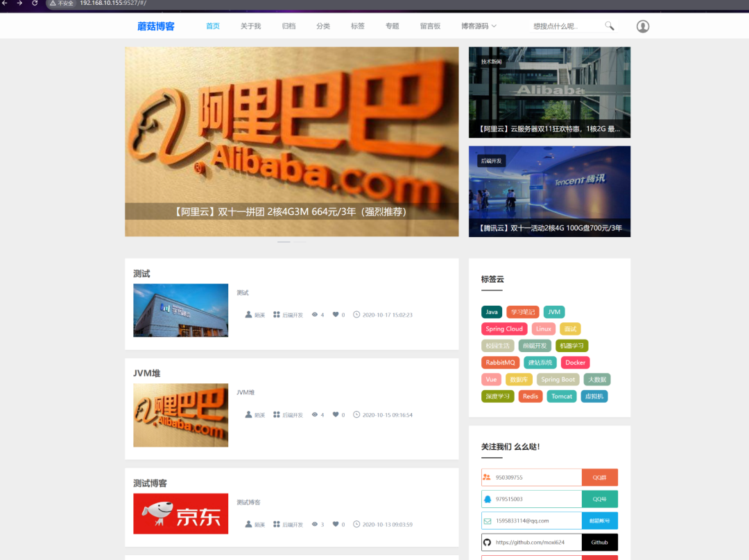Click the QQ号 button
This screenshot has width=749, height=560.
[x=599, y=499]
